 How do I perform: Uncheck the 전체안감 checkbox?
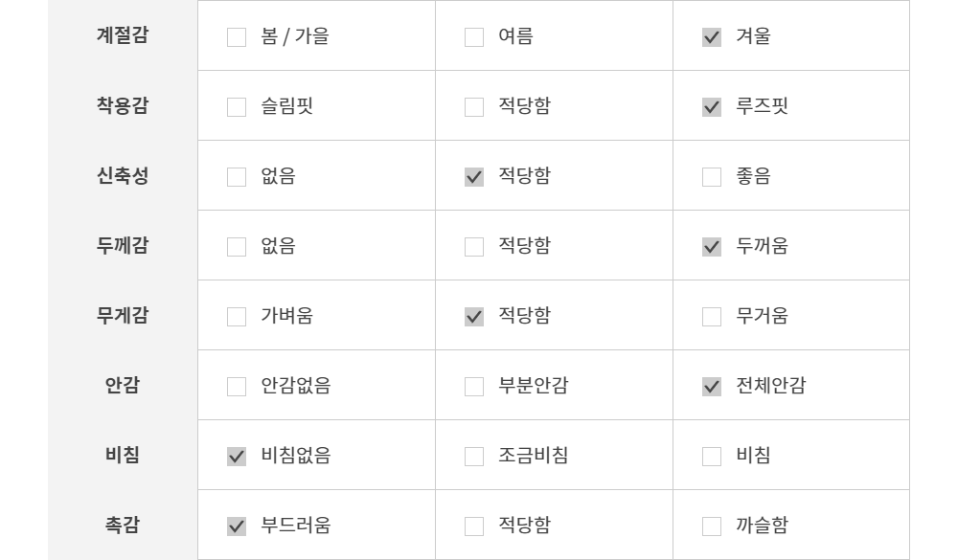[712, 387]
